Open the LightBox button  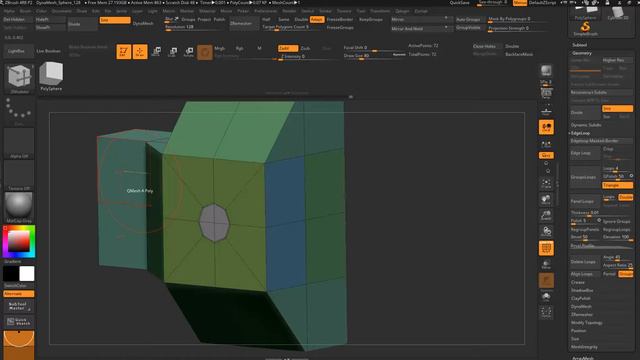coord(16,51)
